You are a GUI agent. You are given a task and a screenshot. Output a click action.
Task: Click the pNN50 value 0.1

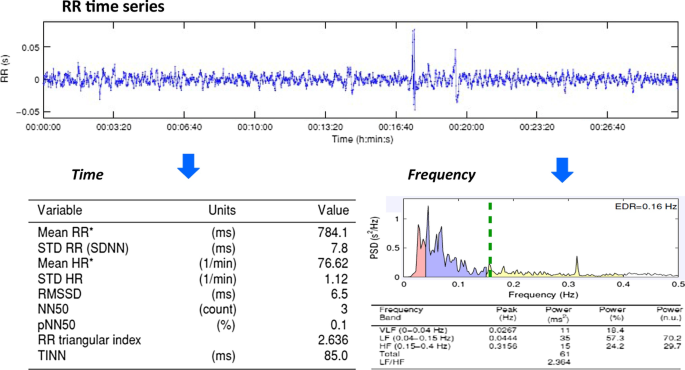(339, 325)
